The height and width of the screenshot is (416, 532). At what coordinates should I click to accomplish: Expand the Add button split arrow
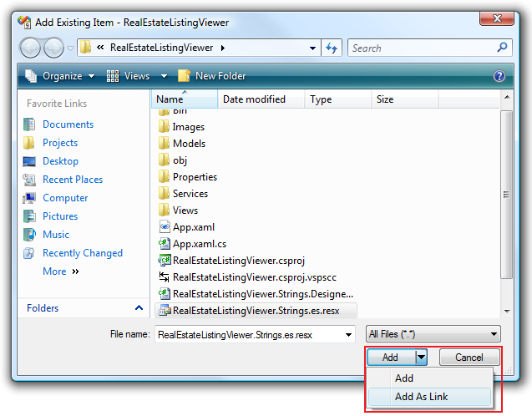[x=422, y=358]
